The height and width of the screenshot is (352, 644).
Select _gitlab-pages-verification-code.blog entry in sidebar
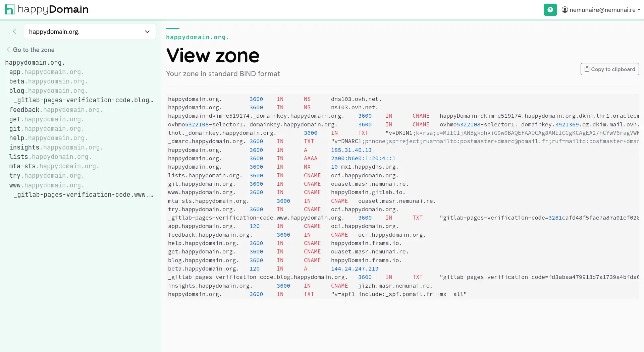(x=83, y=100)
